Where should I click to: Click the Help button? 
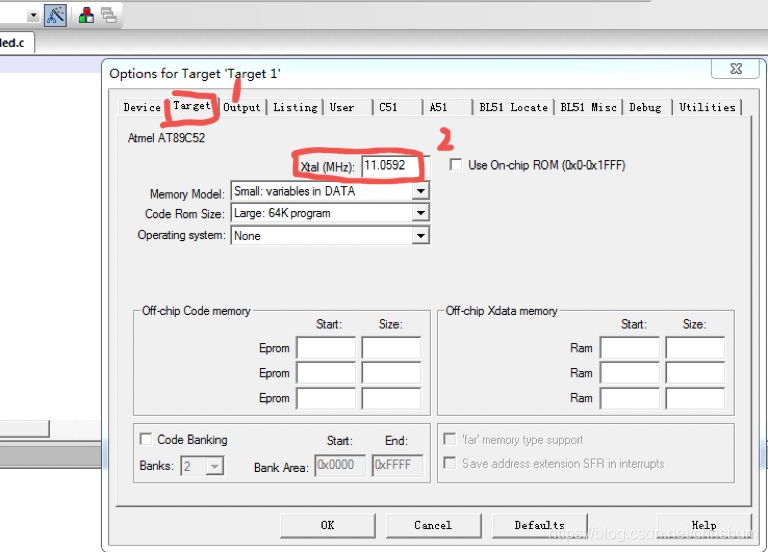pos(704,526)
